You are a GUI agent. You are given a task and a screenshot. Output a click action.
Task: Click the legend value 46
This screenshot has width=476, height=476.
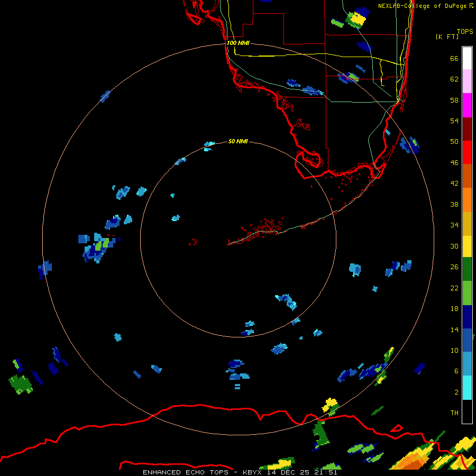tap(454, 163)
